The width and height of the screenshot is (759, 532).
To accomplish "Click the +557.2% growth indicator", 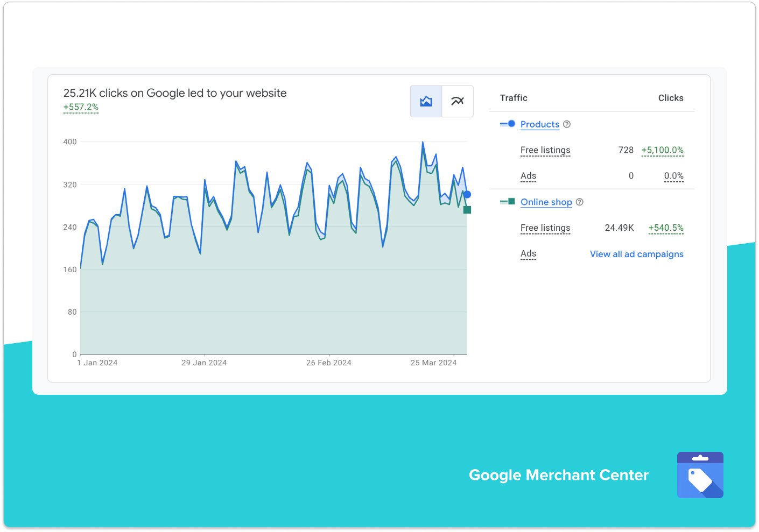I will click(80, 107).
